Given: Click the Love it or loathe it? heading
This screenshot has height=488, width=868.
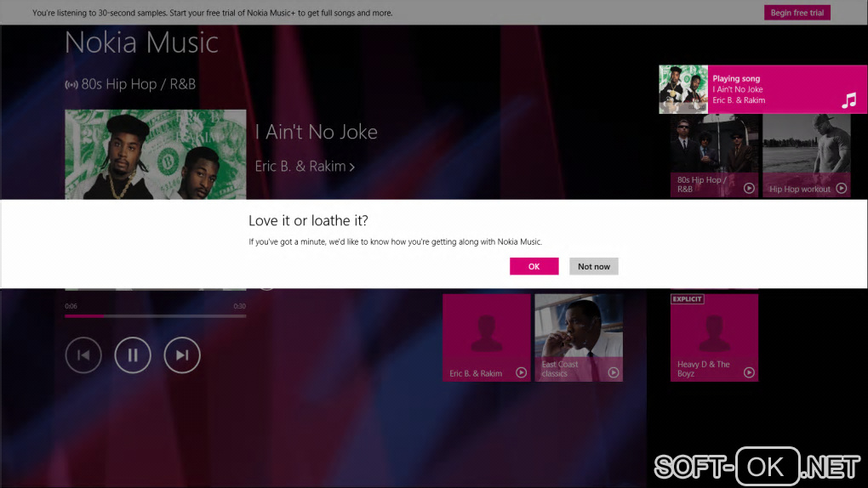Looking at the screenshot, I should (x=308, y=221).
